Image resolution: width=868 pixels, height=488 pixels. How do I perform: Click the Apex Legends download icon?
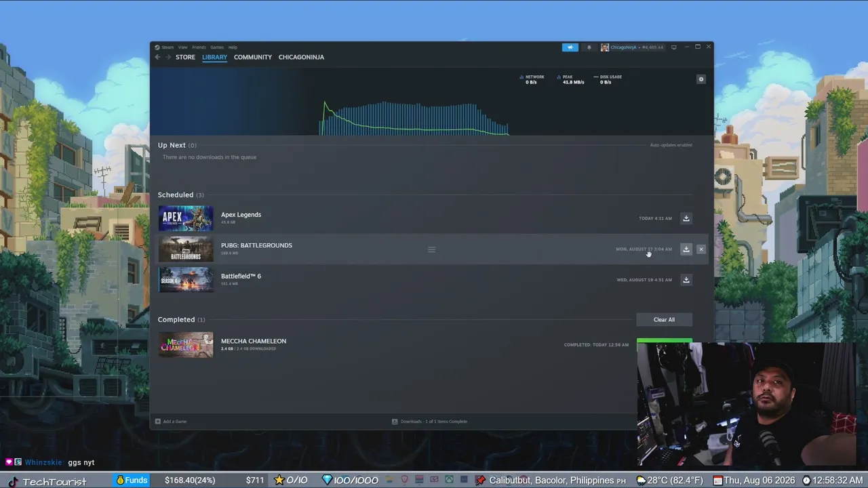coord(686,218)
